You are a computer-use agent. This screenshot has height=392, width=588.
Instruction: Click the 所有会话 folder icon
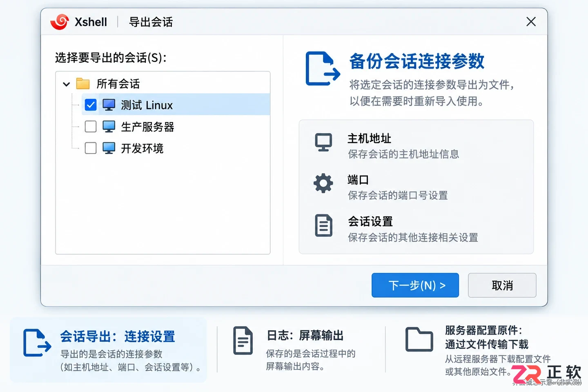(83, 84)
